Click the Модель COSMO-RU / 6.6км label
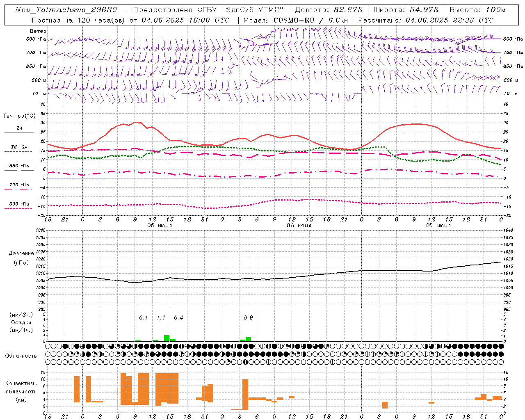Viewport: 525px width, 420px height. [295, 20]
